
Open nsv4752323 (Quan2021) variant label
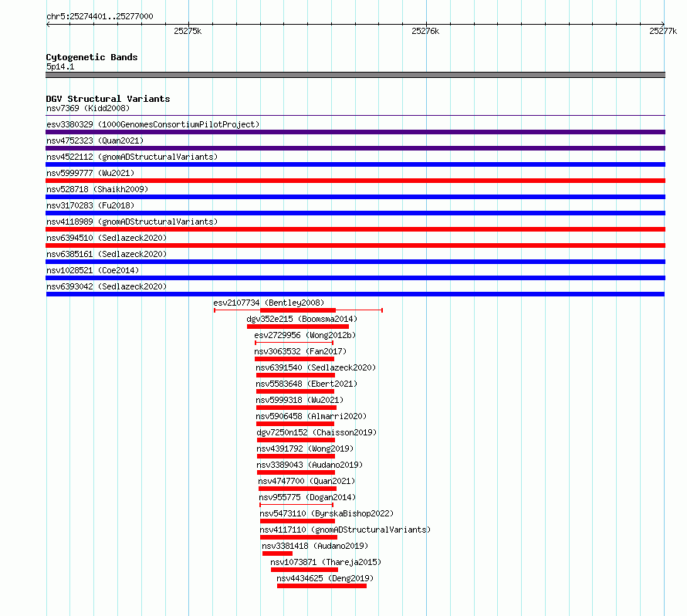coord(95,140)
